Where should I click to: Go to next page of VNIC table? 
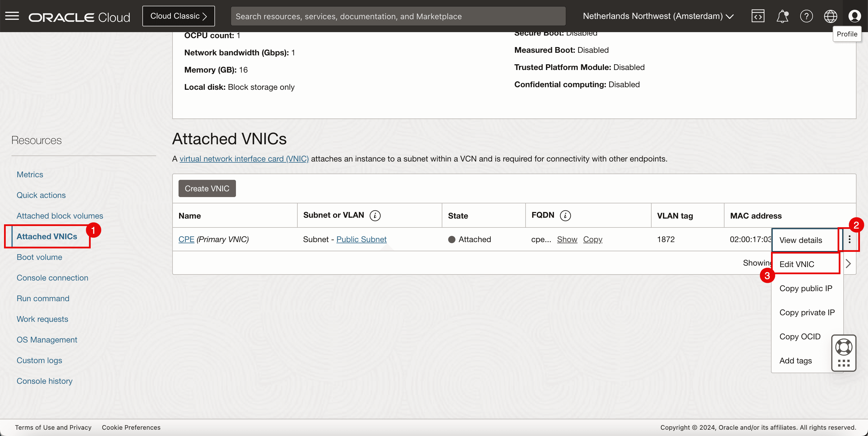(848, 264)
